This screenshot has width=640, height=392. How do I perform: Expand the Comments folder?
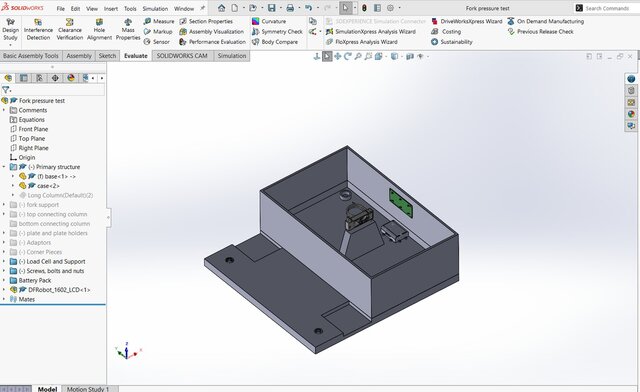[4, 110]
